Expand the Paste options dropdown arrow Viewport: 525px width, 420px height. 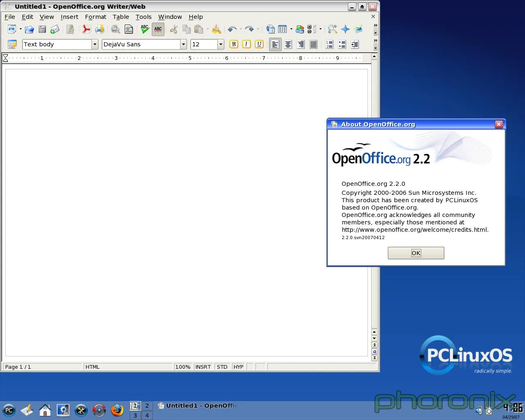pyautogui.click(x=208, y=29)
